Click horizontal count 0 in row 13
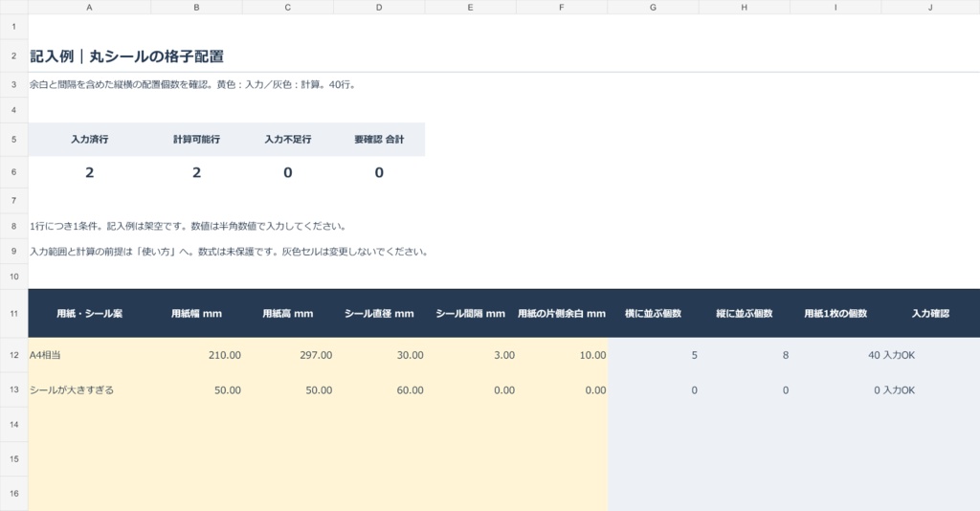Screen dimensions: 980x511 coord(653,389)
